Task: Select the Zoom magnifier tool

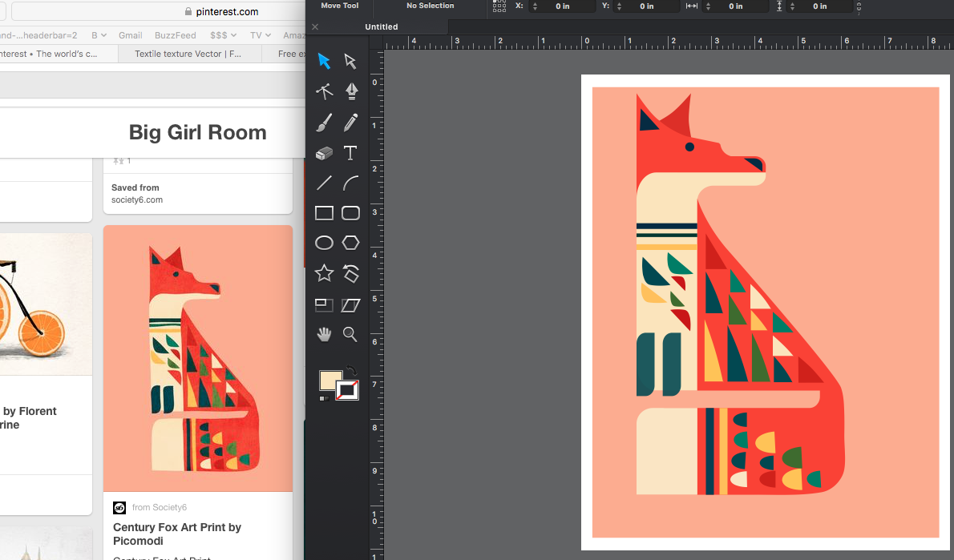Action: click(x=350, y=335)
